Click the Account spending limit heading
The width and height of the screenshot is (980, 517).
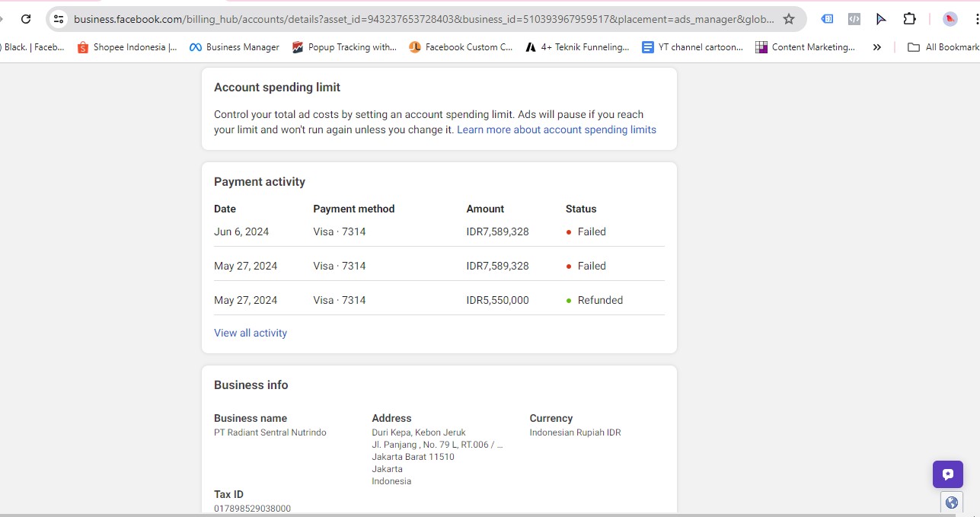(277, 88)
